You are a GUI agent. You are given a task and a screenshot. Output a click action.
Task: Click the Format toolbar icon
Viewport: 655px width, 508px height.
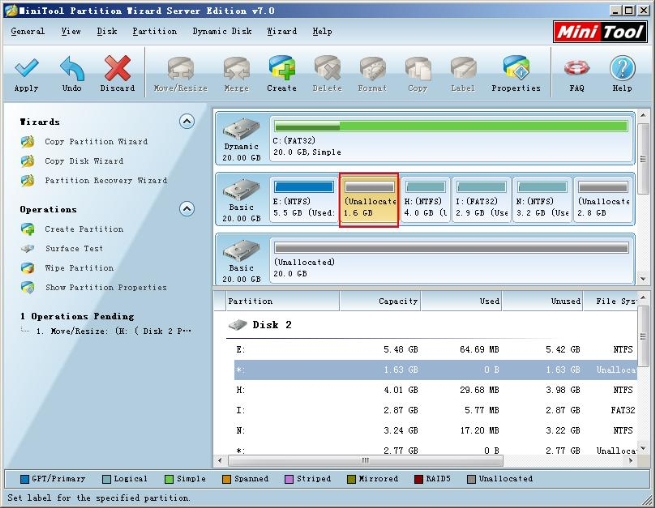point(372,69)
